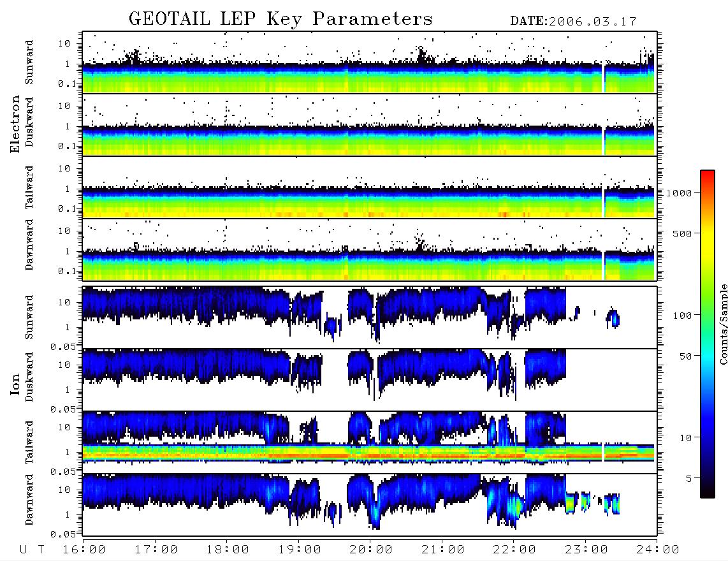The image size is (728, 561).
Task: Click the 0.05 tick of Ion Sunward panel
Action: [x=64, y=346]
